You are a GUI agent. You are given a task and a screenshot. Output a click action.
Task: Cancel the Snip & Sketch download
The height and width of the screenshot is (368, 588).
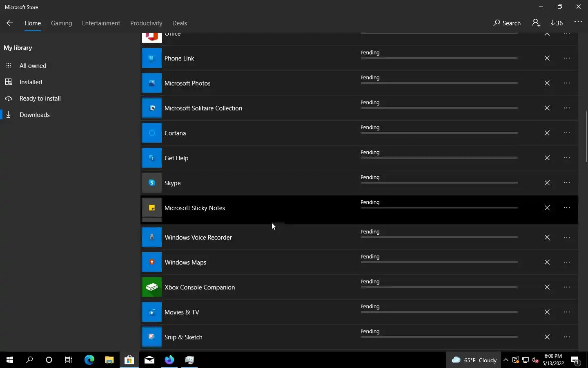[547, 337]
